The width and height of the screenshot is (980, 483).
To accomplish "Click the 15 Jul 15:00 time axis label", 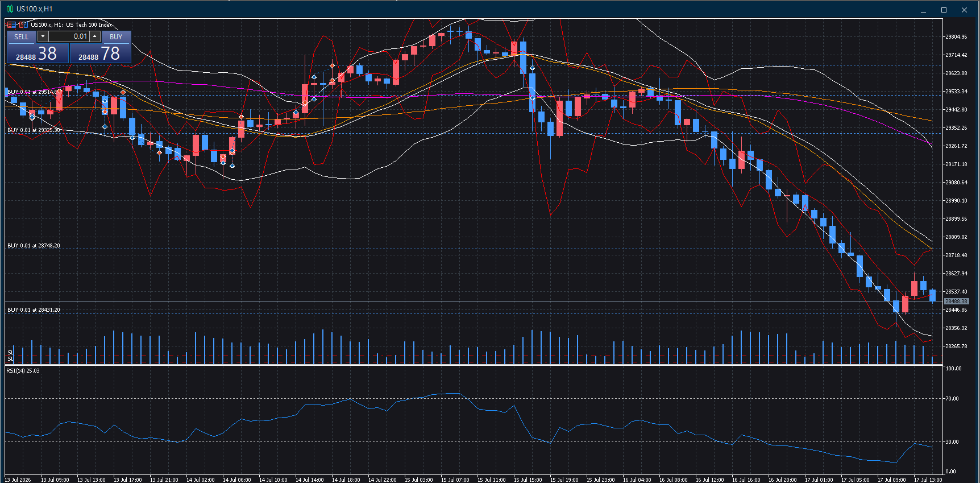I will 528,480.
